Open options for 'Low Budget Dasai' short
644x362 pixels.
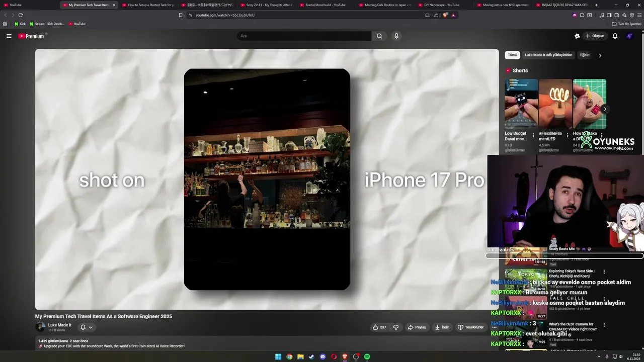coord(533,136)
